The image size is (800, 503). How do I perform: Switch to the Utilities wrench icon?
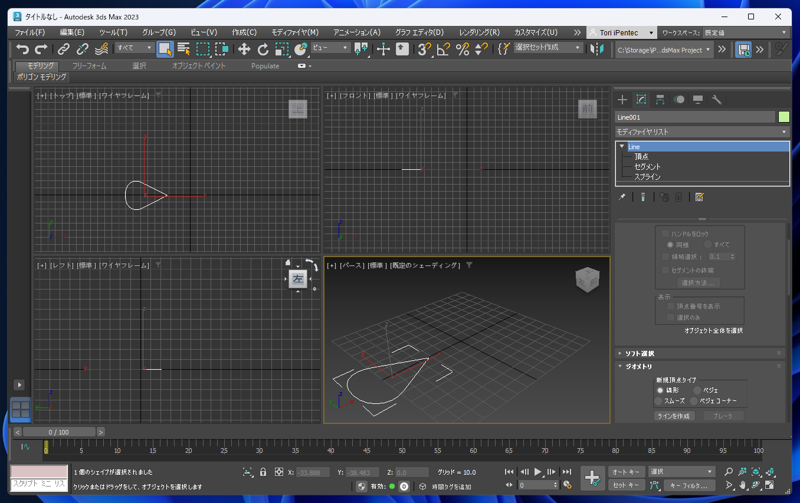717,99
